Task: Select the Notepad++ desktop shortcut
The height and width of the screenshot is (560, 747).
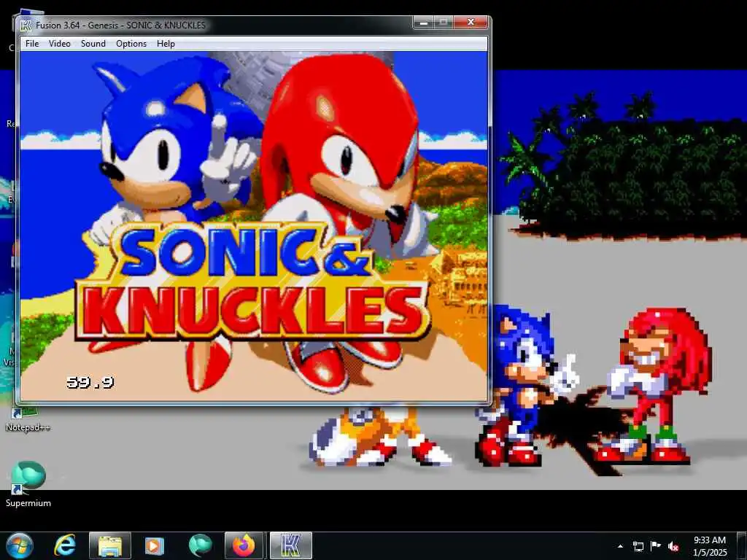Action: point(28,419)
